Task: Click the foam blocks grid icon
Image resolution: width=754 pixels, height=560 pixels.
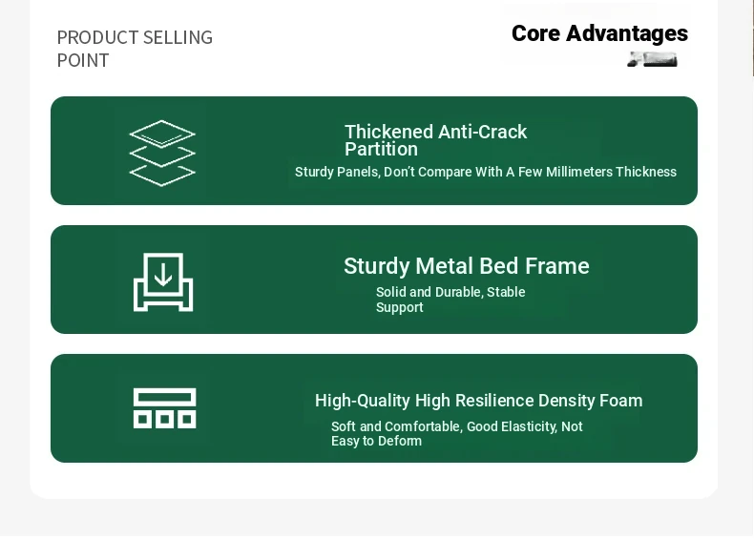Action: coord(164,408)
